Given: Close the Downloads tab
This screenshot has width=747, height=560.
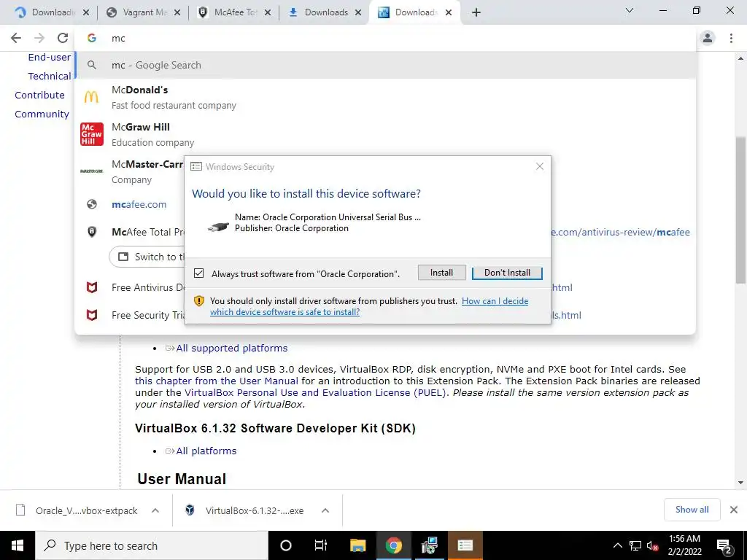Looking at the screenshot, I should [x=358, y=13].
